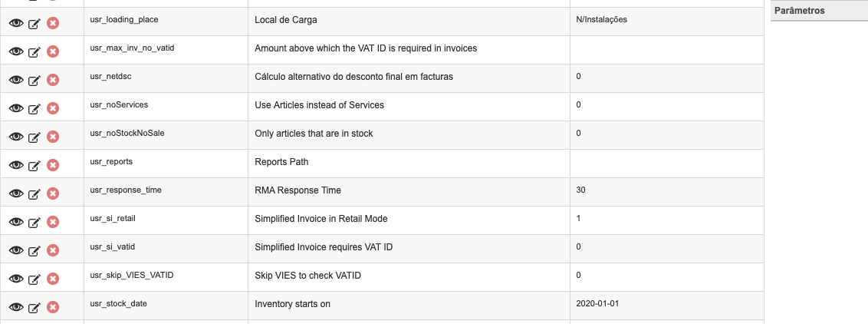Select the N/Instalações value cell
The height and width of the screenshot is (324, 868).
[x=667, y=21]
